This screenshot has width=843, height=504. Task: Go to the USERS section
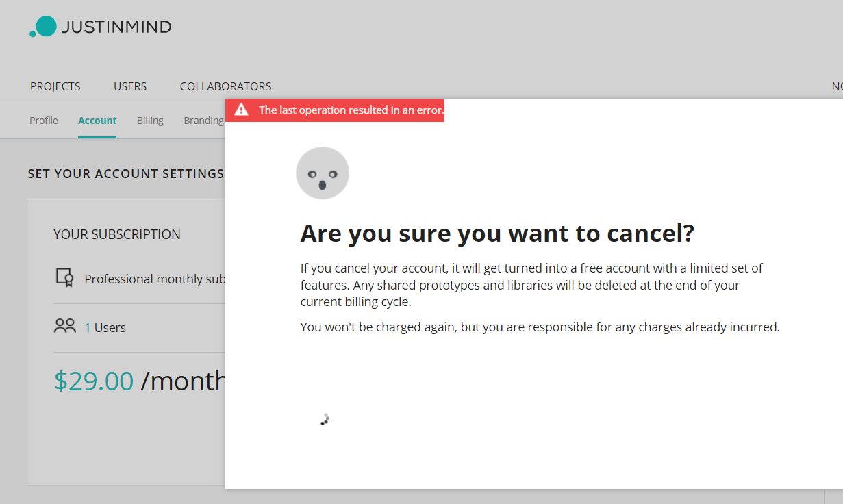(x=130, y=86)
